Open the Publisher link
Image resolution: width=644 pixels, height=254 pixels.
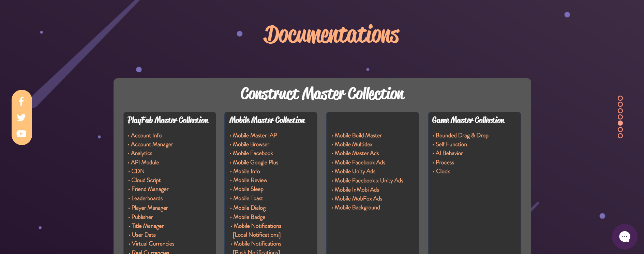click(142, 217)
